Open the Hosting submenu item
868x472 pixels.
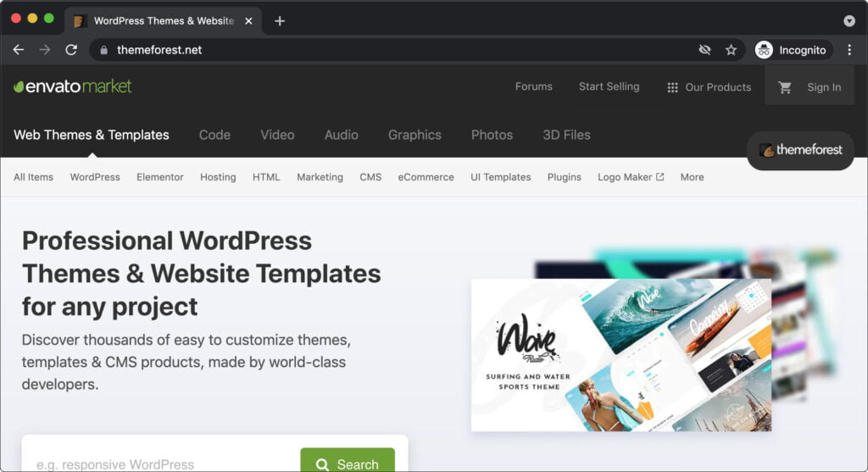(x=218, y=177)
